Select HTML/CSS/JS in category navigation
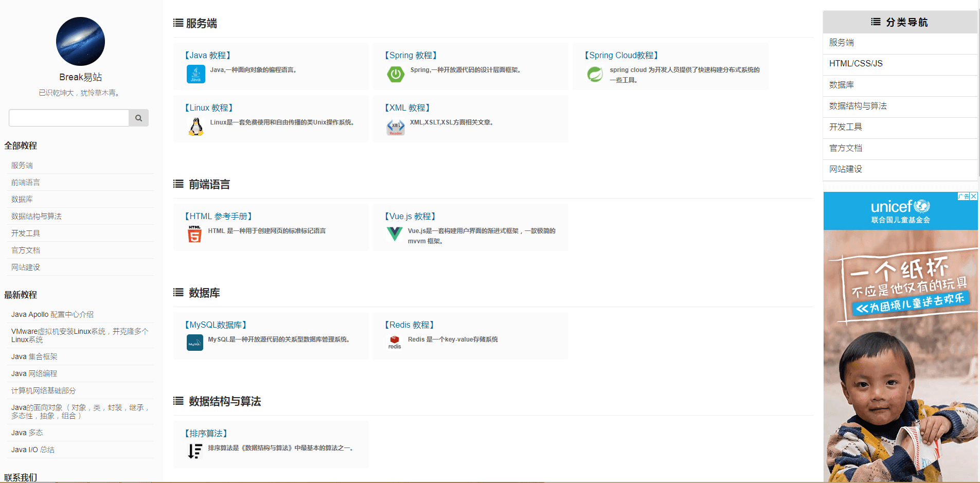 pyautogui.click(x=856, y=64)
